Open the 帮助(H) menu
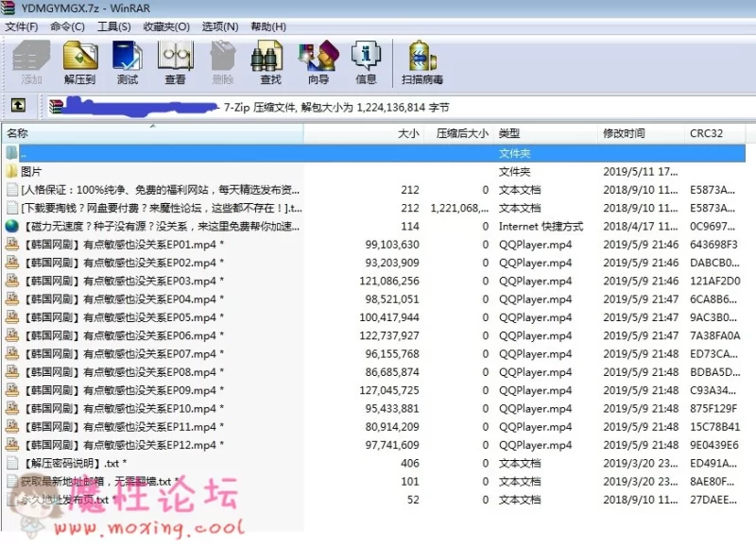This screenshot has height=546, width=756. point(268,26)
